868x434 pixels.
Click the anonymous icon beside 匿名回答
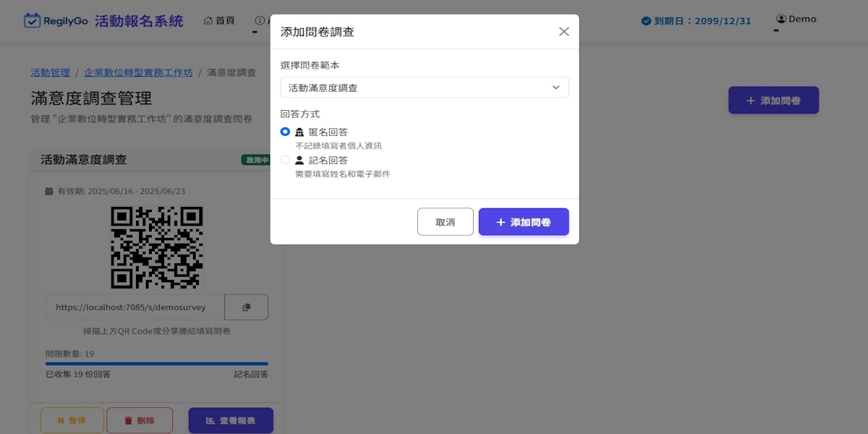[299, 132]
